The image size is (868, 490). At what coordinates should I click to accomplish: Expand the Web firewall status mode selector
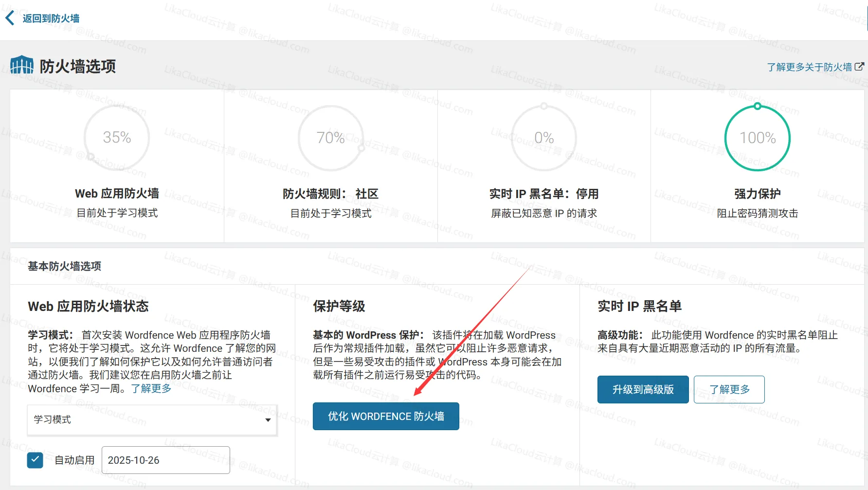(x=151, y=420)
